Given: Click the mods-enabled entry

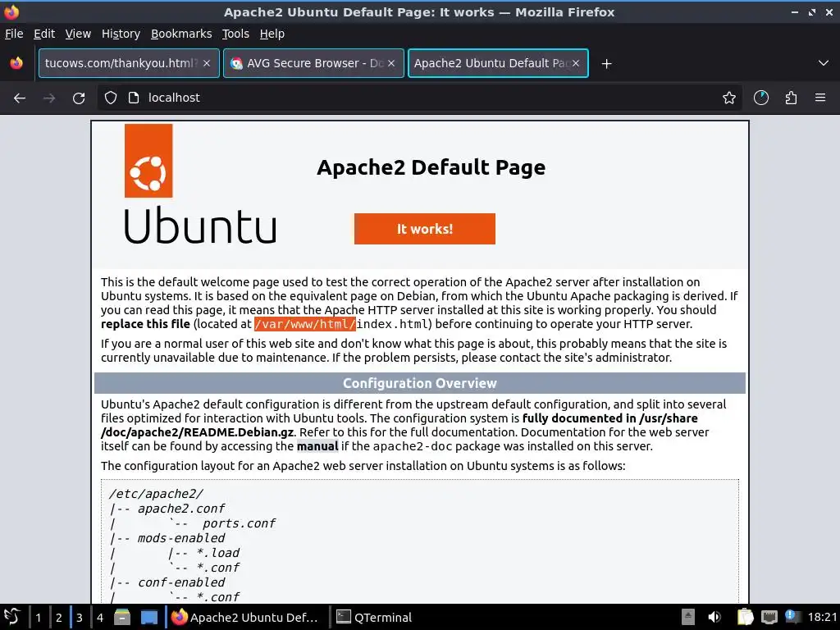Looking at the screenshot, I should click(x=181, y=538).
